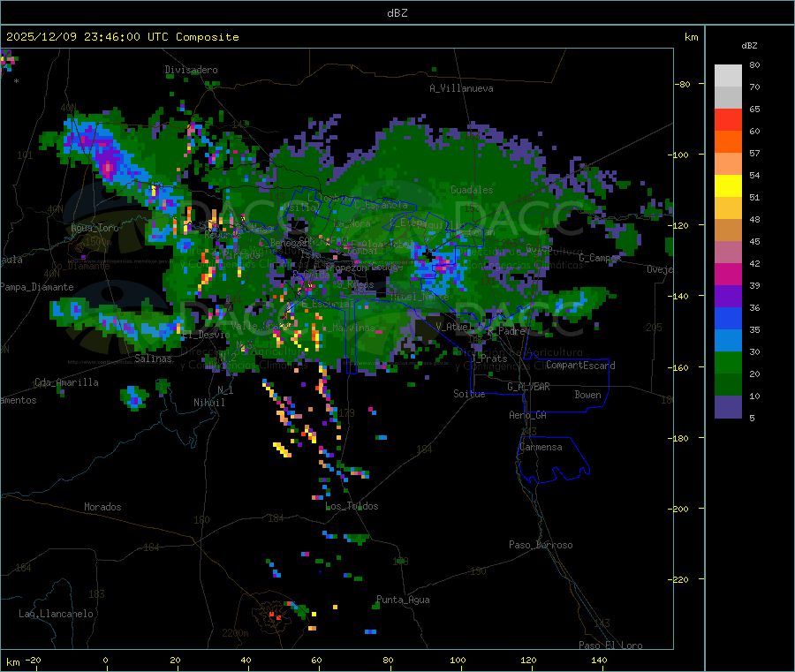Click the dark green 10–20 dBZ swatch
The height and width of the screenshot is (672, 795).
pos(728,385)
